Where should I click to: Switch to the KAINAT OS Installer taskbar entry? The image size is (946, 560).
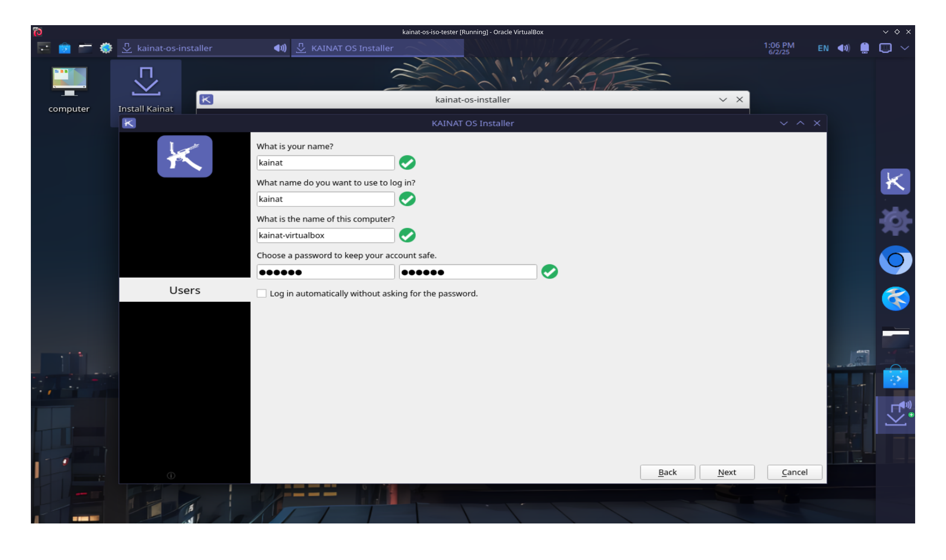tap(377, 48)
